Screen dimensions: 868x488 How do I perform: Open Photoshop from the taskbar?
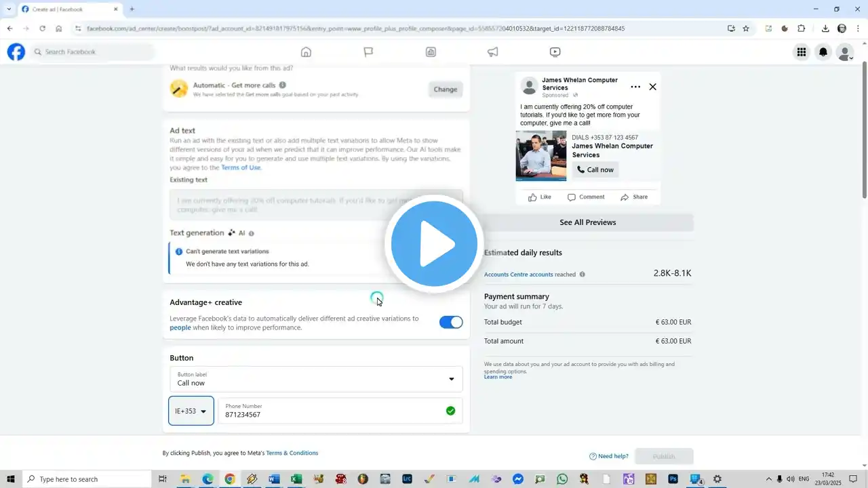(x=673, y=479)
